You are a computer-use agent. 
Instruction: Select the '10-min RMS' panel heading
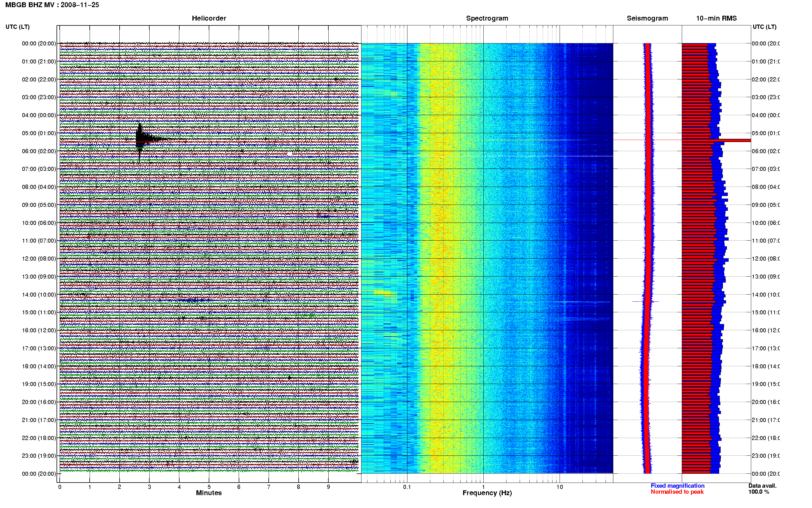tap(716, 18)
